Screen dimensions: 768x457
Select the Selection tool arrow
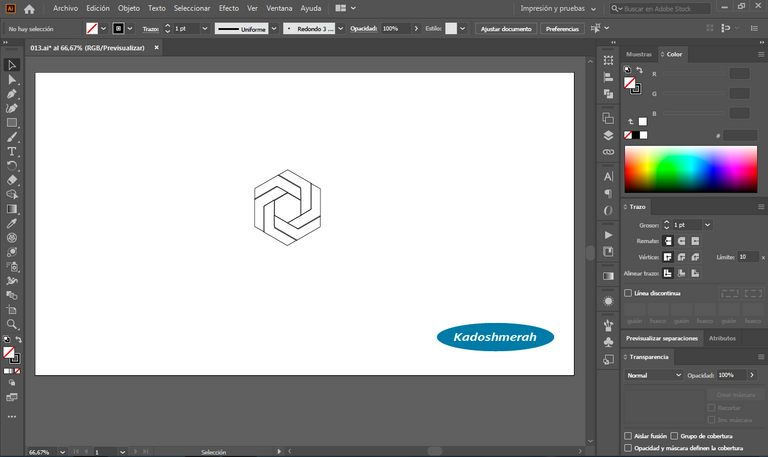click(x=12, y=65)
